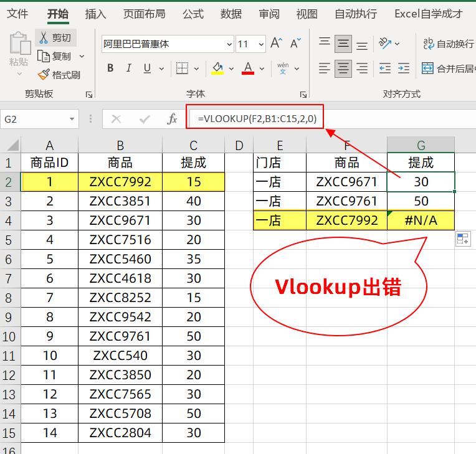
Task: Select the 商品ID header cell
Action: point(49,163)
